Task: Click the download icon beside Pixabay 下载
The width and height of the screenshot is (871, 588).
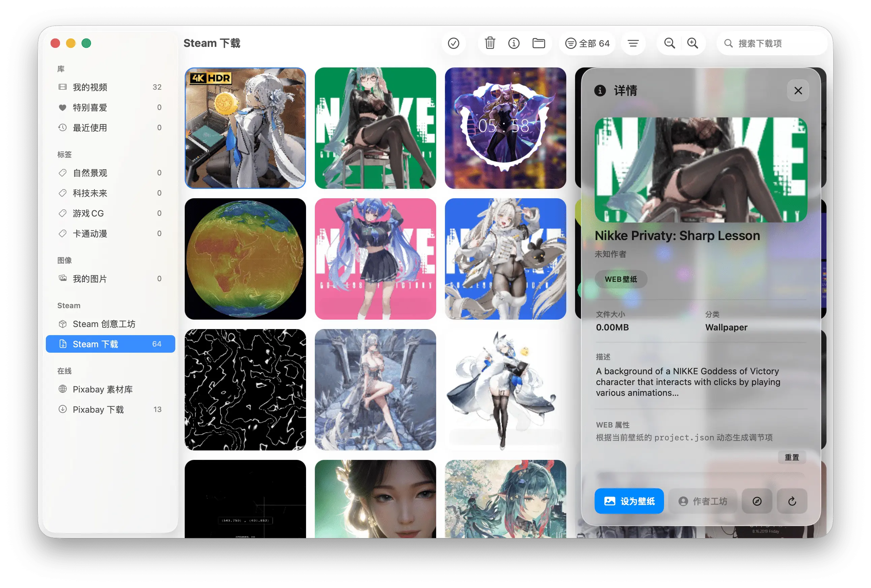Action: click(63, 409)
